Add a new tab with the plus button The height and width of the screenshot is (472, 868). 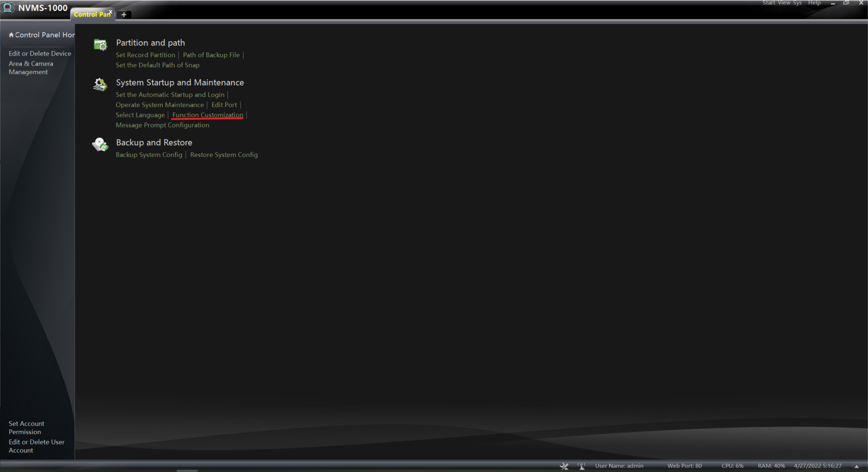click(123, 15)
